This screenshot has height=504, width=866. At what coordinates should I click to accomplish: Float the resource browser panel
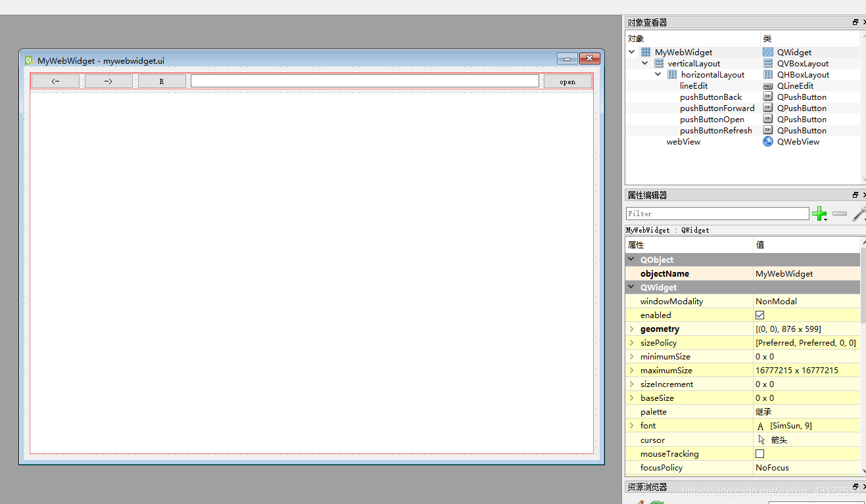pyautogui.click(x=855, y=487)
